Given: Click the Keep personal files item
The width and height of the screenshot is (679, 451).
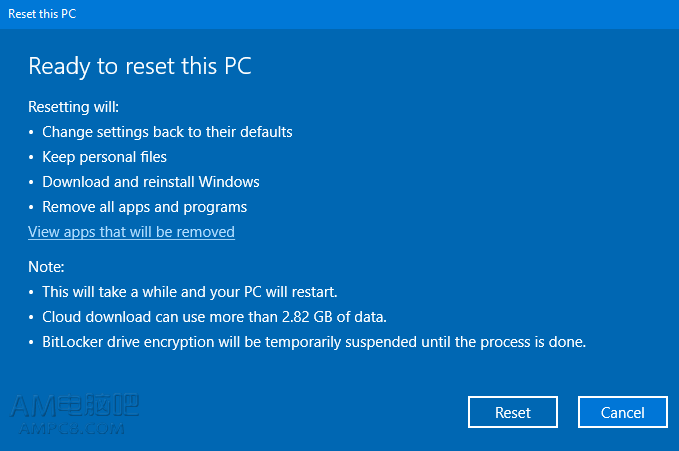Looking at the screenshot, I should 104,157.
